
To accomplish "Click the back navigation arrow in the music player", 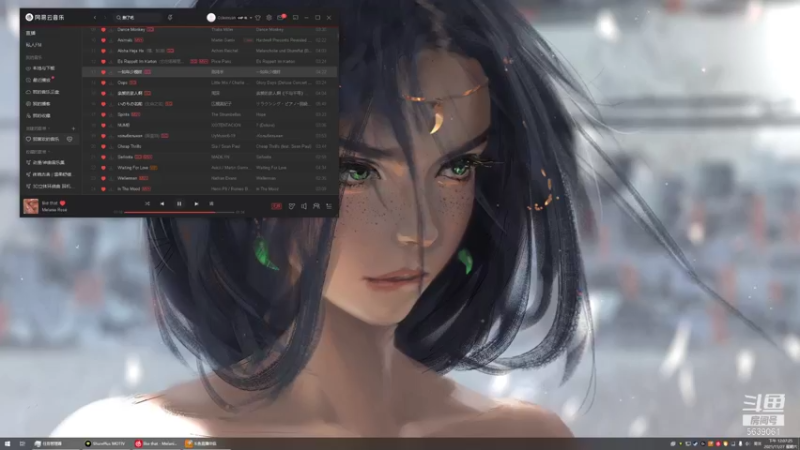I will click(94, 17).
